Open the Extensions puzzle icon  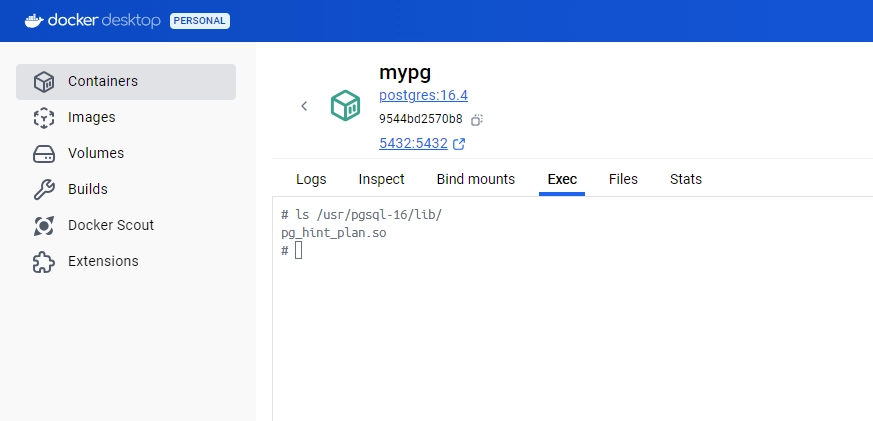43,262
